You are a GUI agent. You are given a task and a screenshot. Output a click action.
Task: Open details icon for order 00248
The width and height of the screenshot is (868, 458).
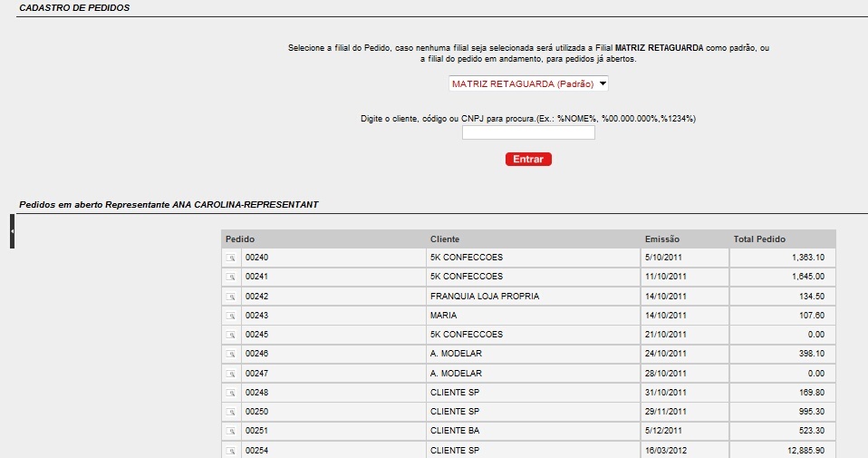[x=231, y=392]
